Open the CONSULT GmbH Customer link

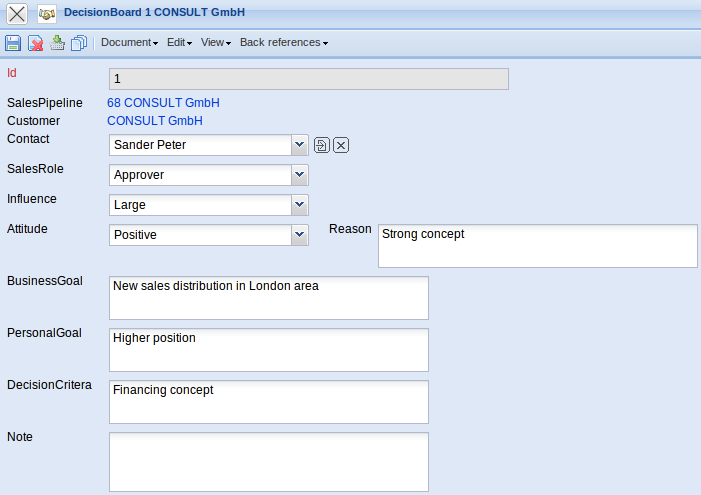tap(154, 121)
